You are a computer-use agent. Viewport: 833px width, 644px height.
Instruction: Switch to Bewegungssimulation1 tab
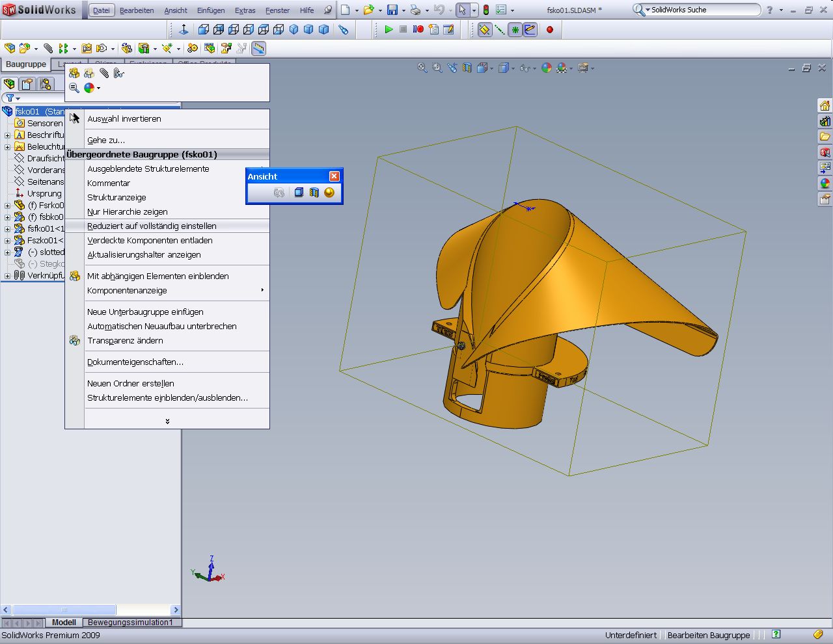click(130, 623)
